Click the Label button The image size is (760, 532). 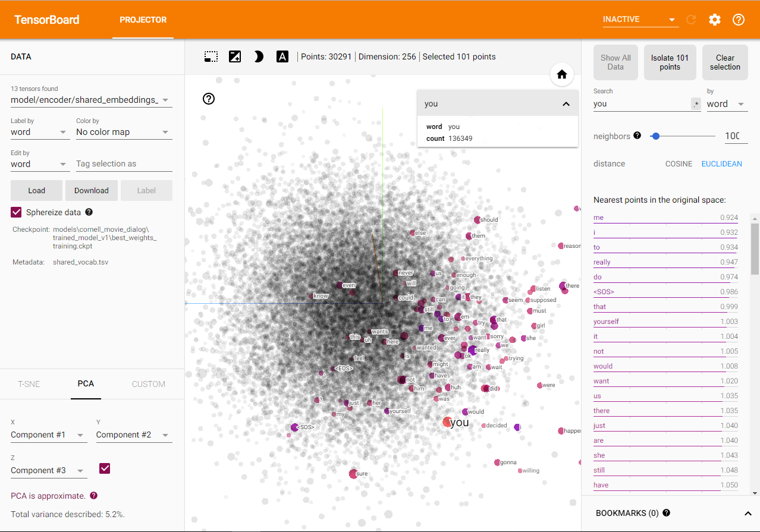146,190
